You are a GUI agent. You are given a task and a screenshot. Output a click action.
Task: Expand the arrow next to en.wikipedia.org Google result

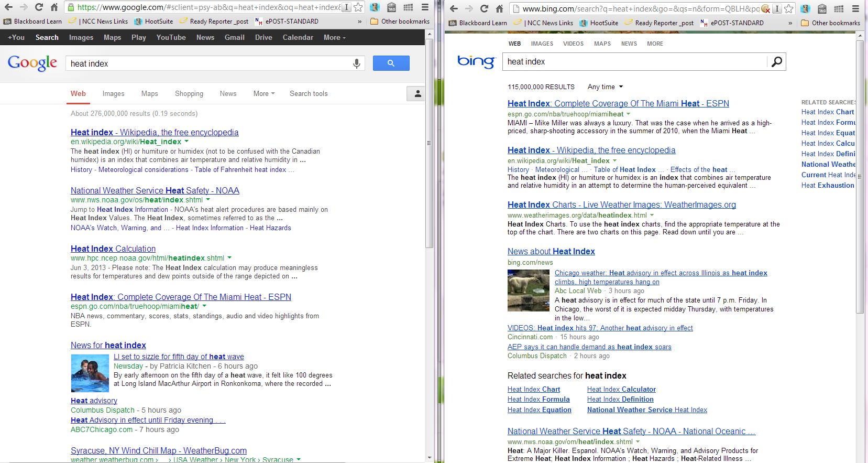(186, 142)
